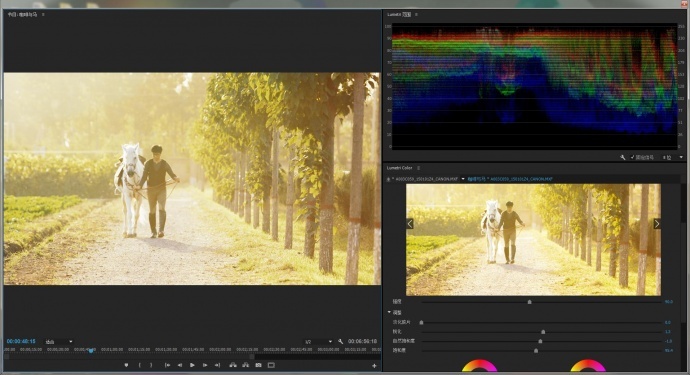Click the master clip icon in Lumetri Color
The height and width of the screenshot is (375, 690).
click(x=388, y=179)
